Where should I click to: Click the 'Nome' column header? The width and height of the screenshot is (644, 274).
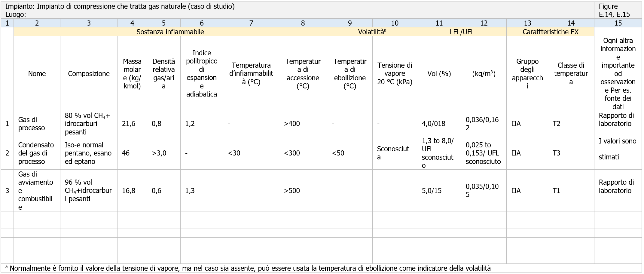tap(37, 73)
